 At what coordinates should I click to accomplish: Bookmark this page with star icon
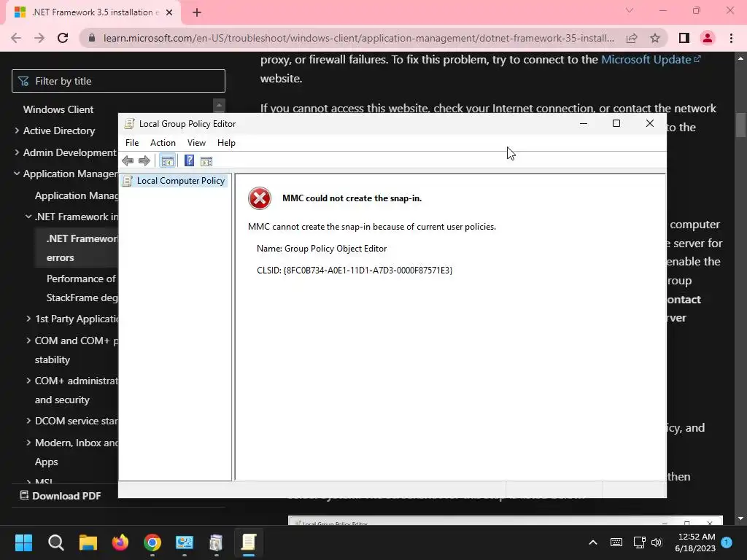(655, 38)
